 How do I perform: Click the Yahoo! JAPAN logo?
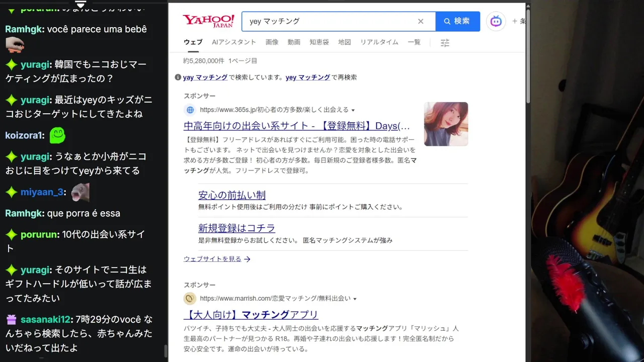point(208,21)
